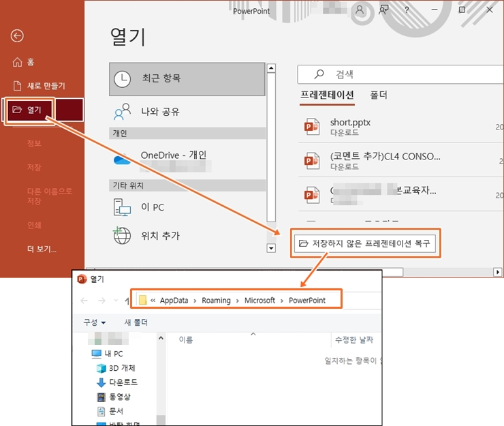Click Microsoft in the path bar
Image resolution: width=504 pixels, height=426 pixels.
pyautogui.click(x=259, y=301)
